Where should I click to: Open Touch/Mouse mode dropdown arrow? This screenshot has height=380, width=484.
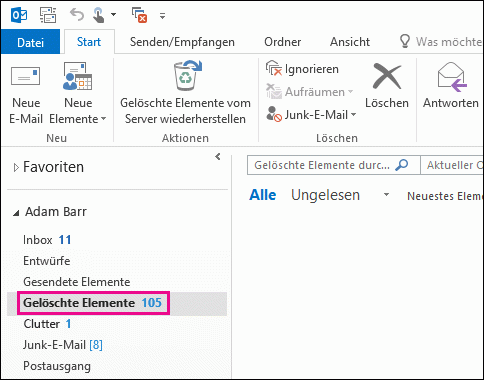113,15
